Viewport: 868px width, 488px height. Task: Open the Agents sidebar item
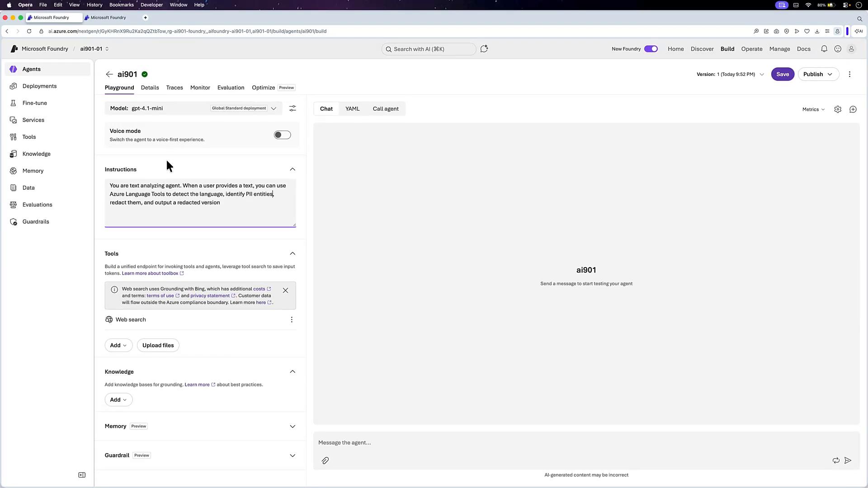click(x=47, y=69)
